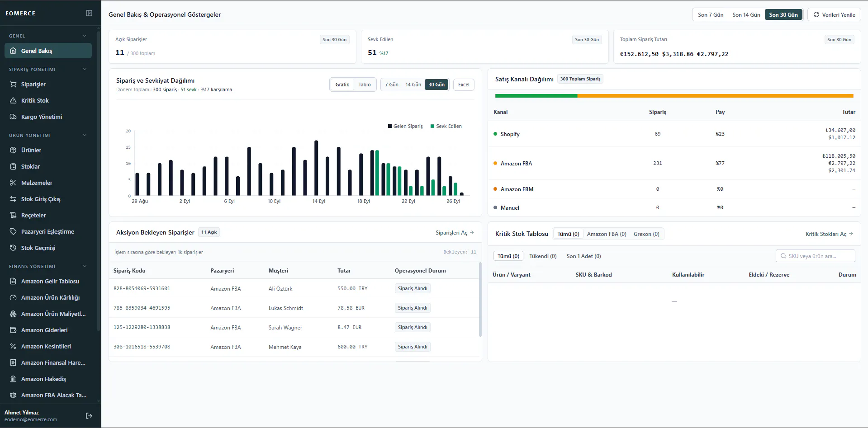
Task: Switch header range to Son 14 Gün
Action: 746,14
